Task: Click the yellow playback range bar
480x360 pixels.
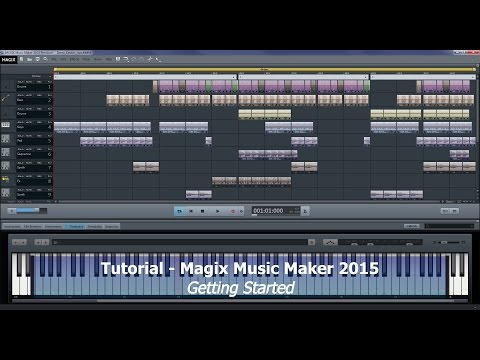Action: 265,70
